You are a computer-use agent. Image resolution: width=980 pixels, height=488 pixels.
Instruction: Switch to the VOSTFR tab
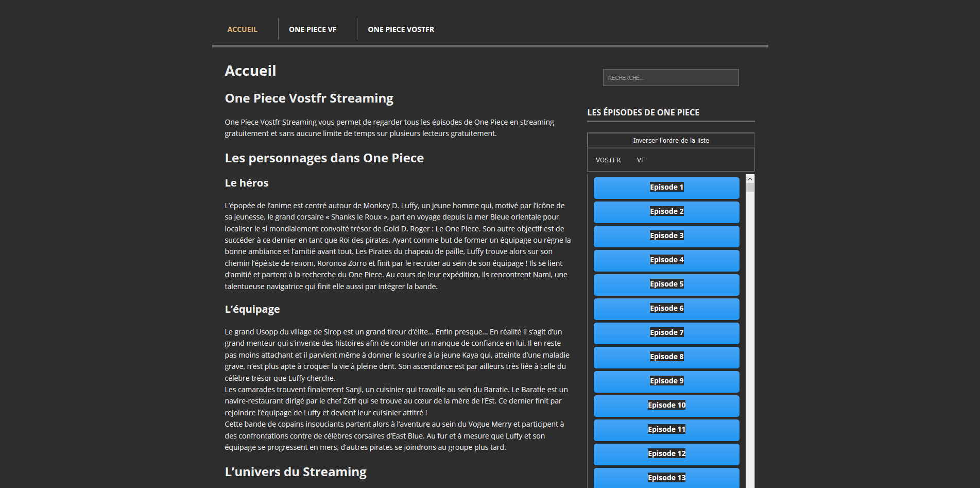[608, 160]
